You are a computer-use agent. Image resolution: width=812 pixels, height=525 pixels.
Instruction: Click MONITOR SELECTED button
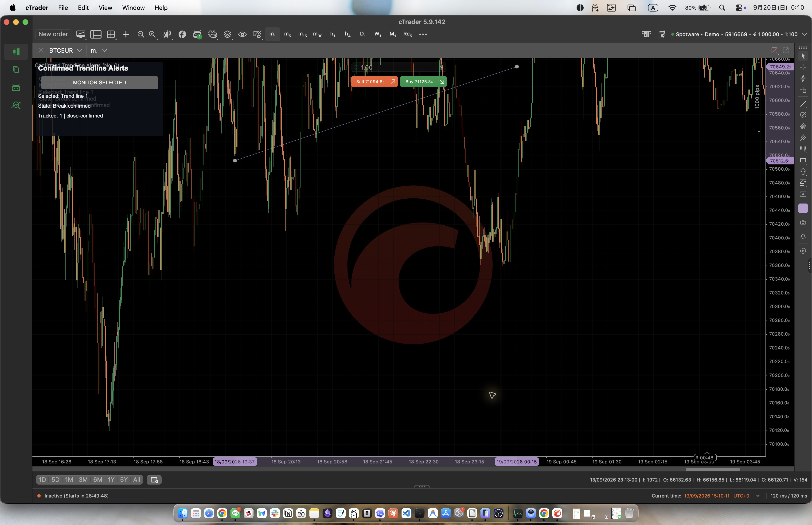click(x=99, y=82)
